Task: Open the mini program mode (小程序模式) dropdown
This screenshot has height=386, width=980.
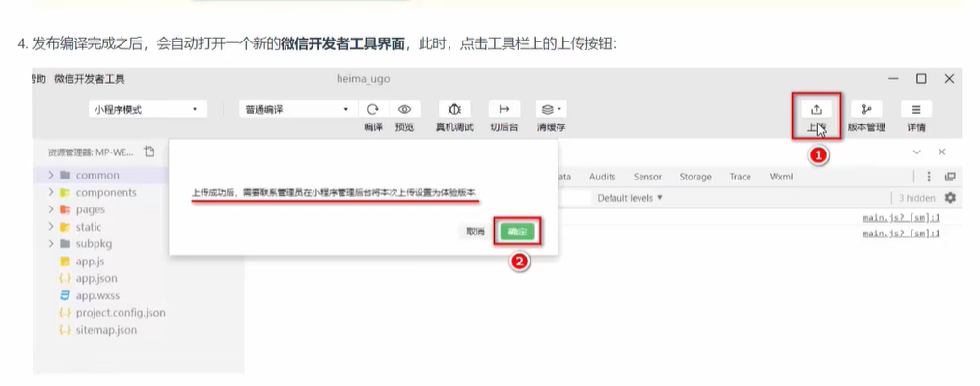Action: click(146, 109)
